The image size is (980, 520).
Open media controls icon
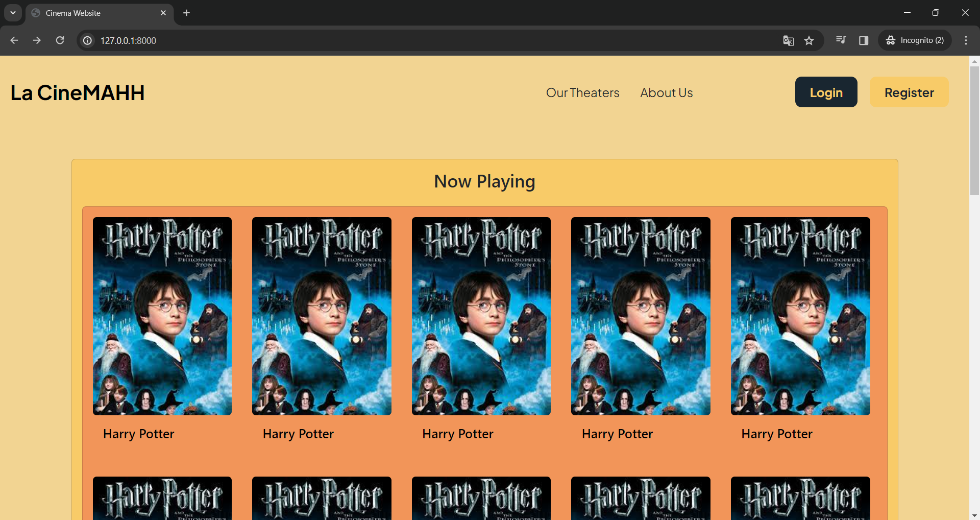841,40
